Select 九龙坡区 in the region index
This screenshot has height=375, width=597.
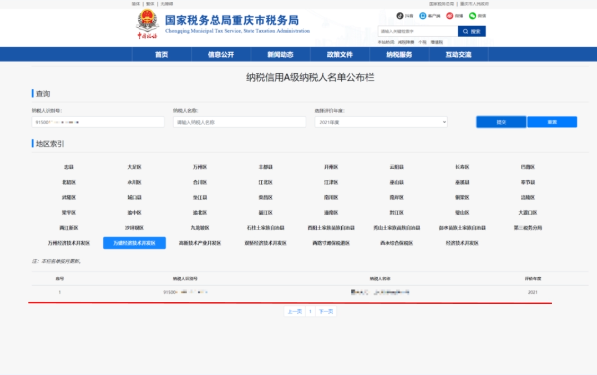pyautogui.click(x=200, y=228)
